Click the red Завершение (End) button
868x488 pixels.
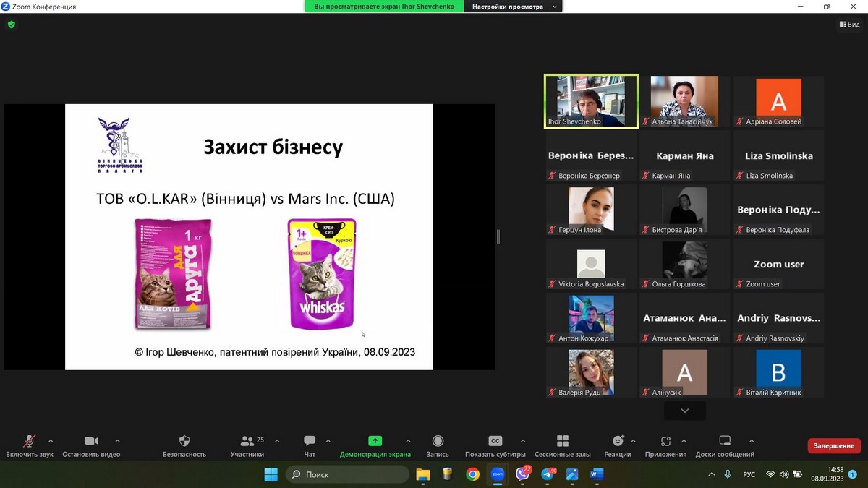pyautogui.click(x=833, y=446)
